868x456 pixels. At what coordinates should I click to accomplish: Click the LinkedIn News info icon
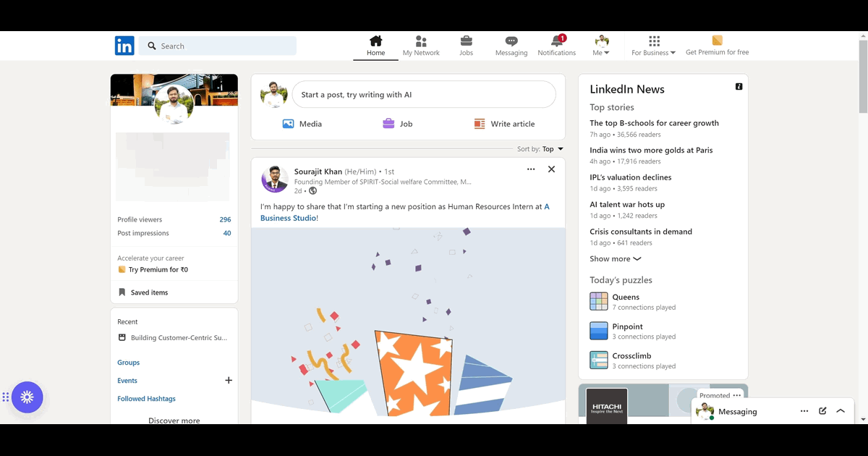pos(739,86)
